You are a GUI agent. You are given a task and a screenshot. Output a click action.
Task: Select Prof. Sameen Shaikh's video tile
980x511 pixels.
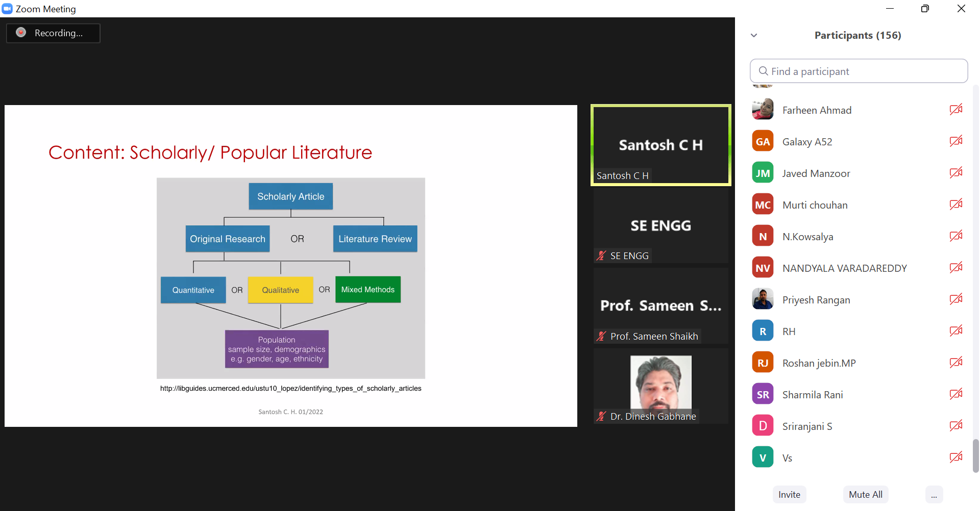(x=661, y=305)
